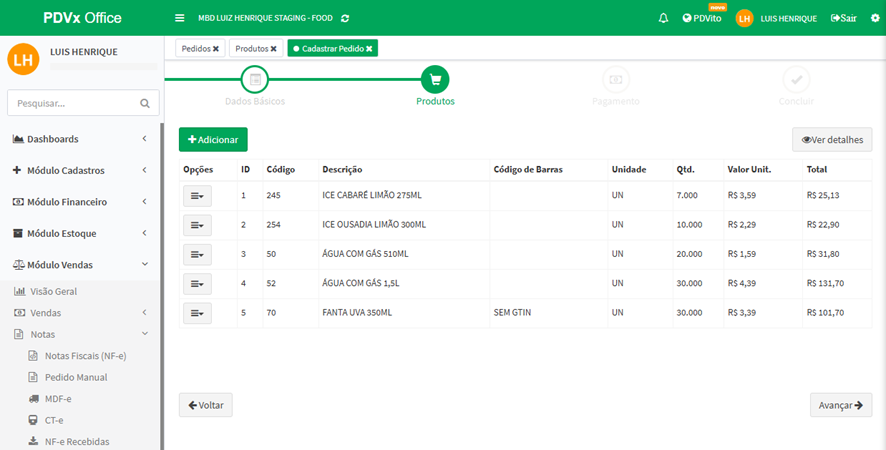886x450 pixels.
Task: Open options dropdown for ICE CABARÉ LIMÃO 275ML
Action: coord(197,195)
